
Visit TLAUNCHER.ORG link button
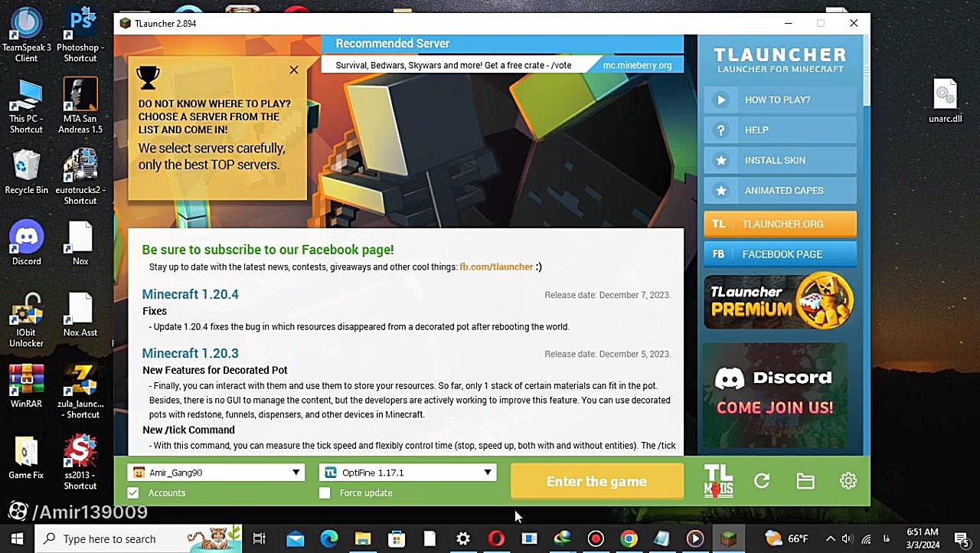click(x=780, y=224)
